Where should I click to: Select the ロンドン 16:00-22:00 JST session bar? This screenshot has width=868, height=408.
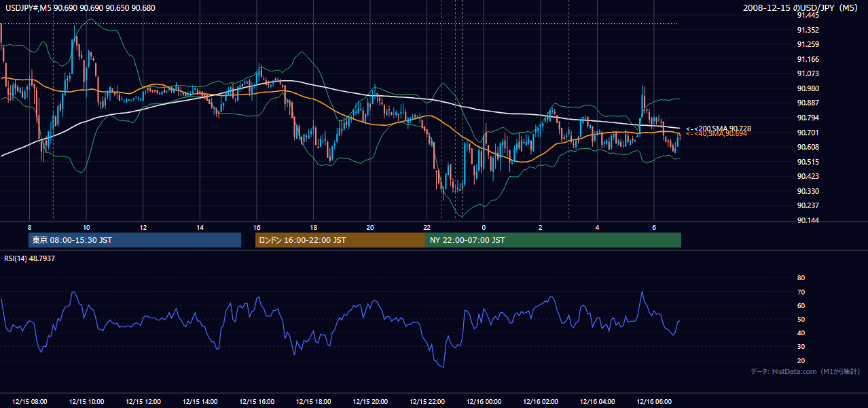tap(340, 240)
